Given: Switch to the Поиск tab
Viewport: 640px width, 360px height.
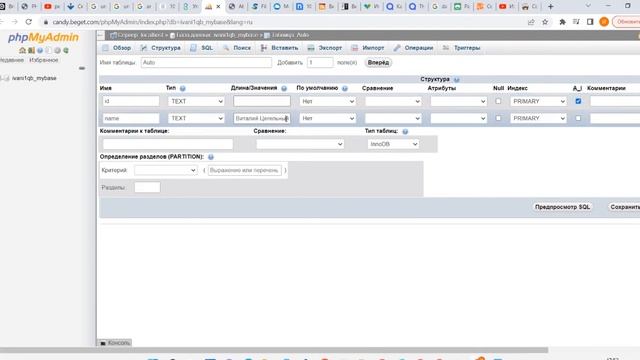Looking at the screenshot, I should point(237,48).
